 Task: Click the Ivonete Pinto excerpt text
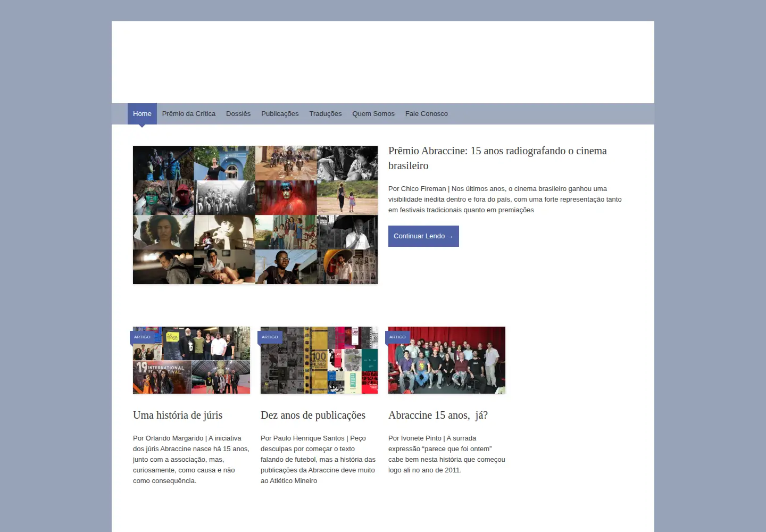point(447,454)
